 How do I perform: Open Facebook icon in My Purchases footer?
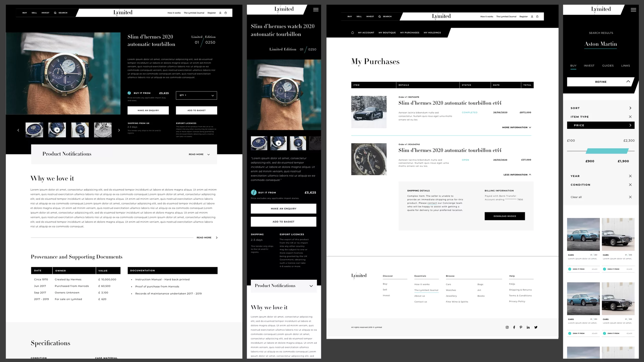point(514,327)
